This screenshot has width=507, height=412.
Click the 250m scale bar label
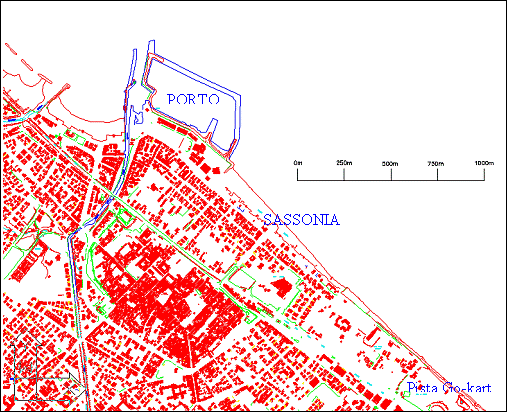344,163
